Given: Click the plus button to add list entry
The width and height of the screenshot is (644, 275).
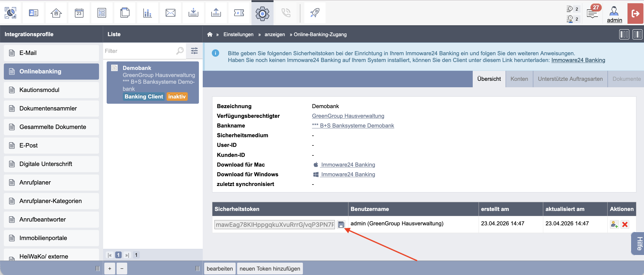Looking at the screenshot, I should pyautogui.click(x=110, y=269).
